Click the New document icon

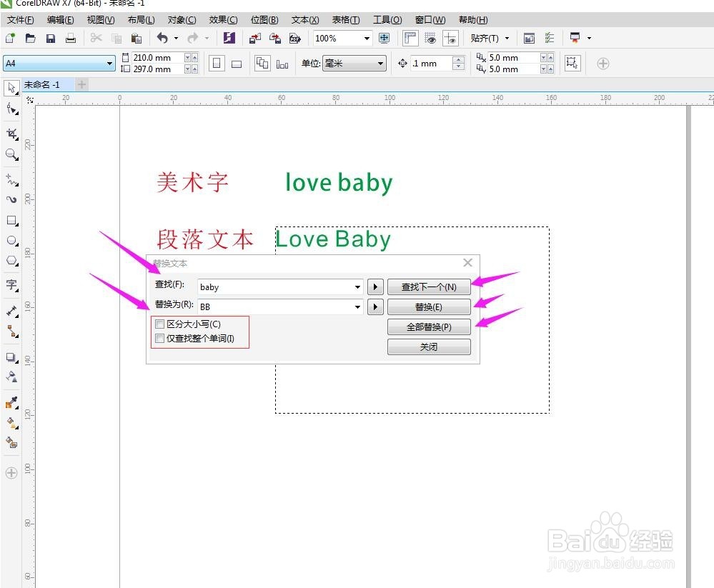(10, 39)
